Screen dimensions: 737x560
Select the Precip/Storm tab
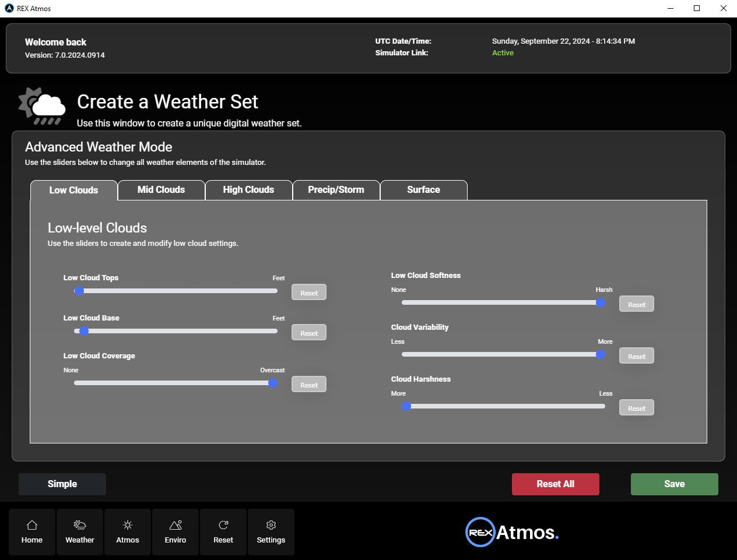point(336,189)
